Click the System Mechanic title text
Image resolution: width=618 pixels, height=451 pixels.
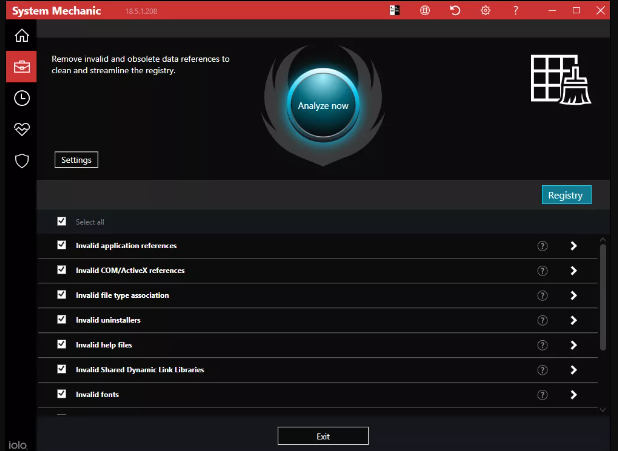point(56,11)
